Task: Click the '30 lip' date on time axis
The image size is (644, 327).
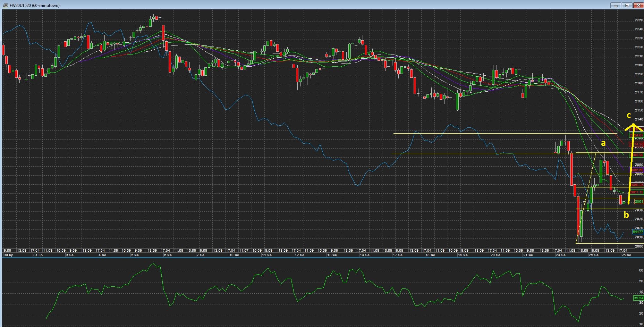Action: (8, 255)
